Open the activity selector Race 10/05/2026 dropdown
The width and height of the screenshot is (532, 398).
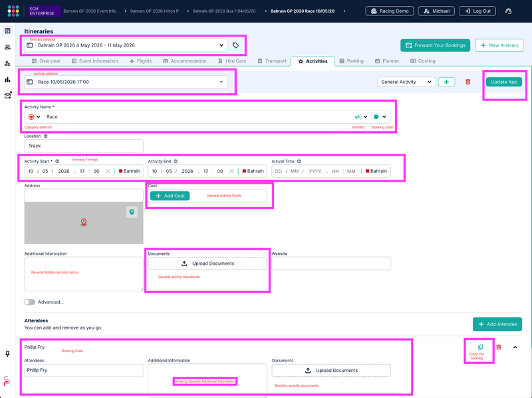click(x=126, y=82)
